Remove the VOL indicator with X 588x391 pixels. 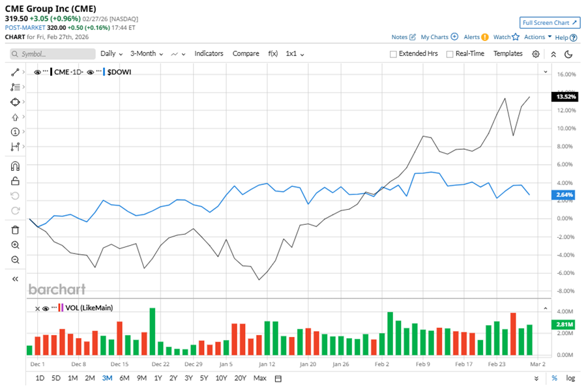38,308
